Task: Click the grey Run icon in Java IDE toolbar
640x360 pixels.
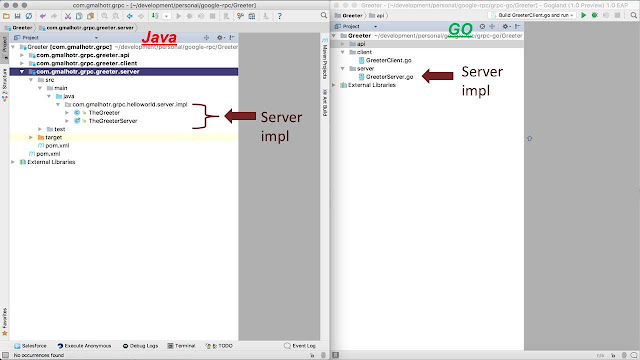Action: click(x=178, y=16)
